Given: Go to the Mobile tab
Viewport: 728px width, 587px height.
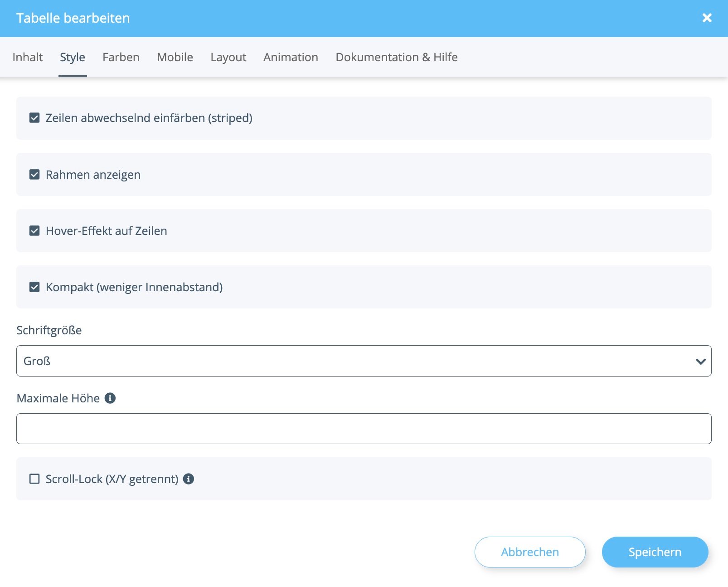Looking at the screenshot, I should click(175, 57).
